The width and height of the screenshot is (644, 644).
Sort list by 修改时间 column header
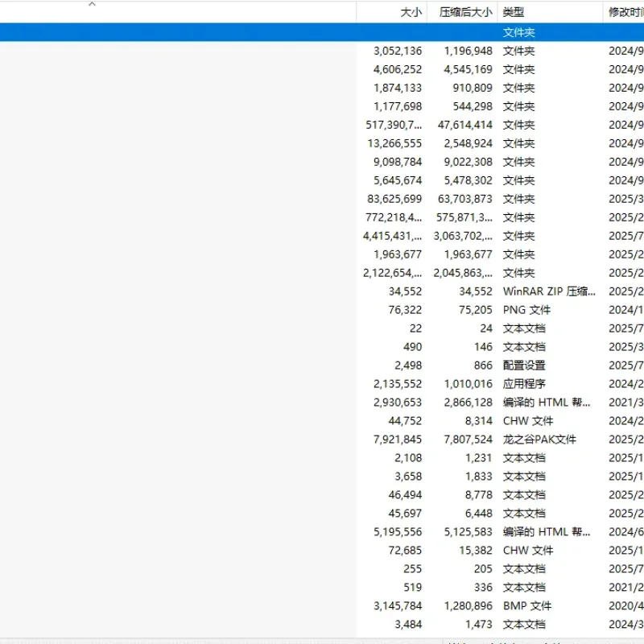tap(624, 12)
